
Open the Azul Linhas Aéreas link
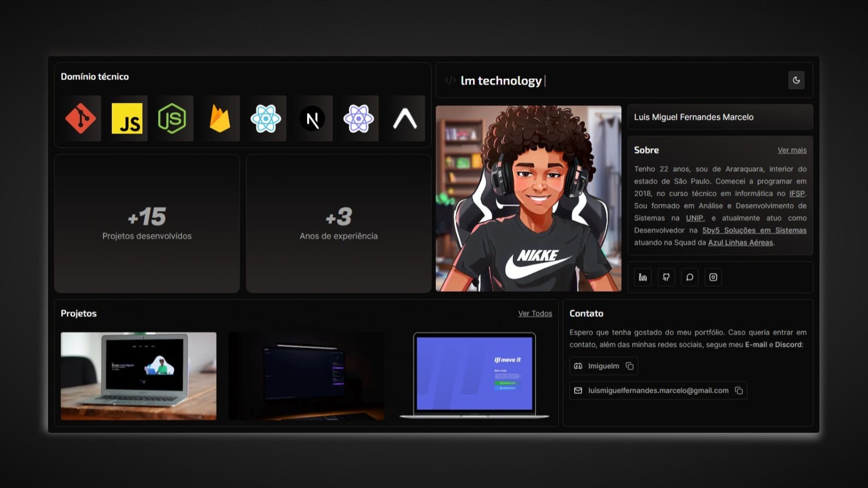pos(740,243)
